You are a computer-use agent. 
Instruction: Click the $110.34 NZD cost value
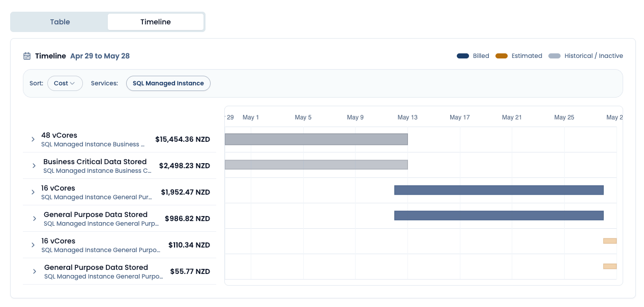189,245
